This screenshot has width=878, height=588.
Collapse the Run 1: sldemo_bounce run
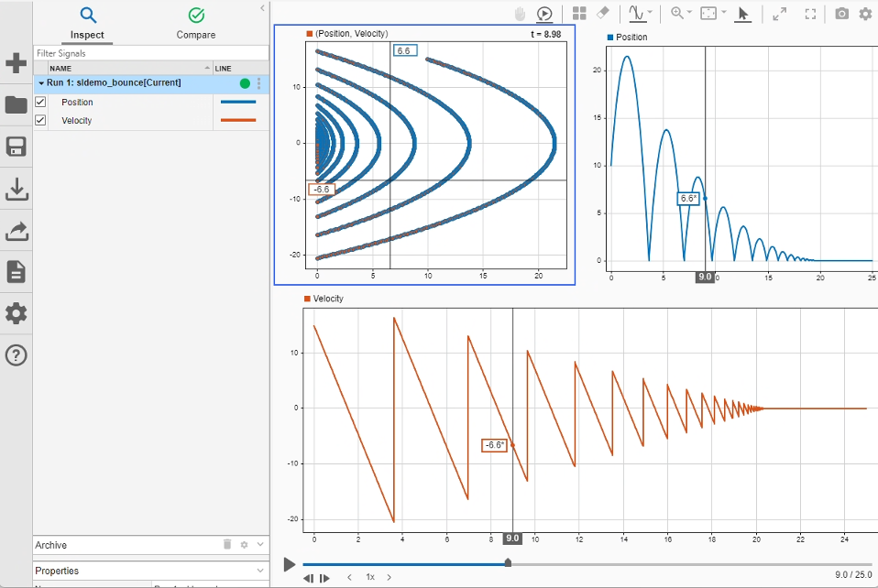pos(40,82)
